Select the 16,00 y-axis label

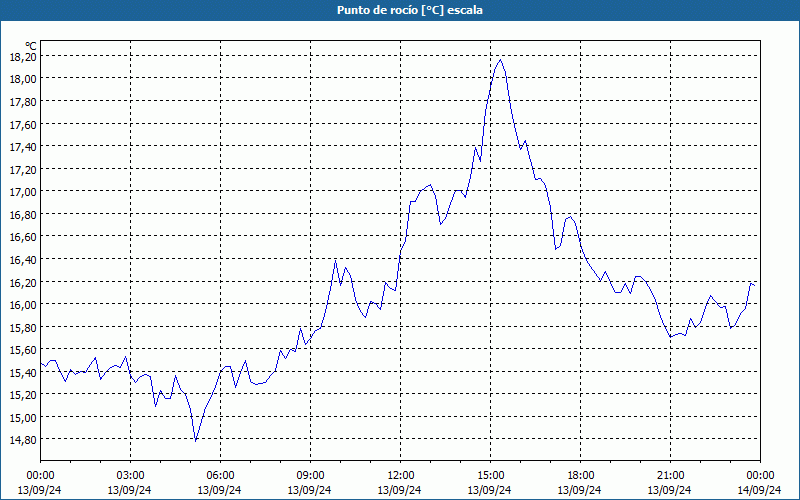tap(23, 305)
